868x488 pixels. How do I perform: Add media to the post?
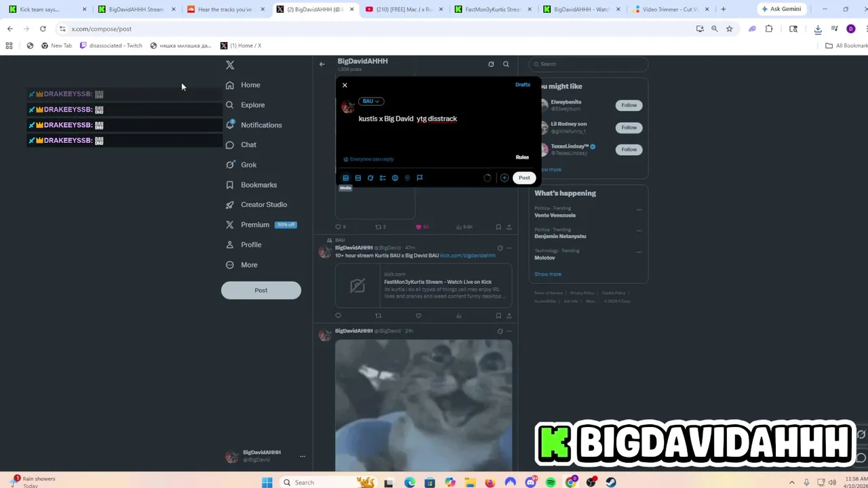point(346,178)
